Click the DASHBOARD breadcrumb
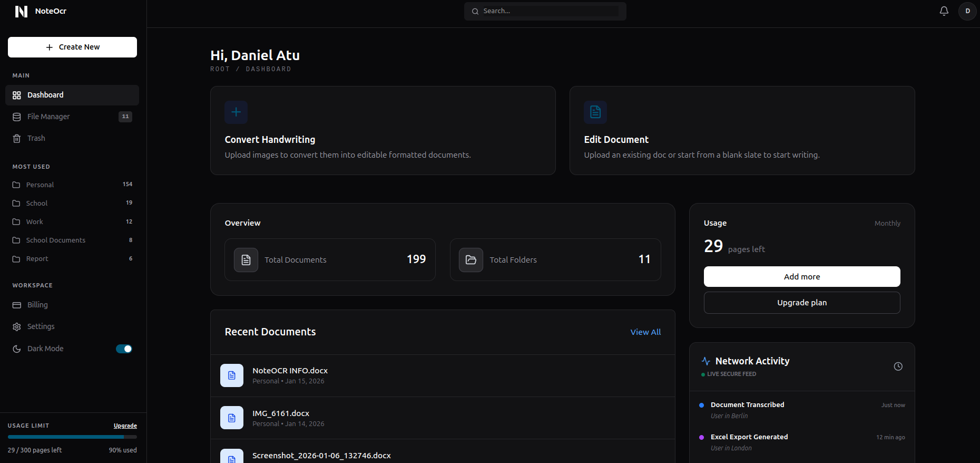The image size is (980, 463). [x=268, y=69]
